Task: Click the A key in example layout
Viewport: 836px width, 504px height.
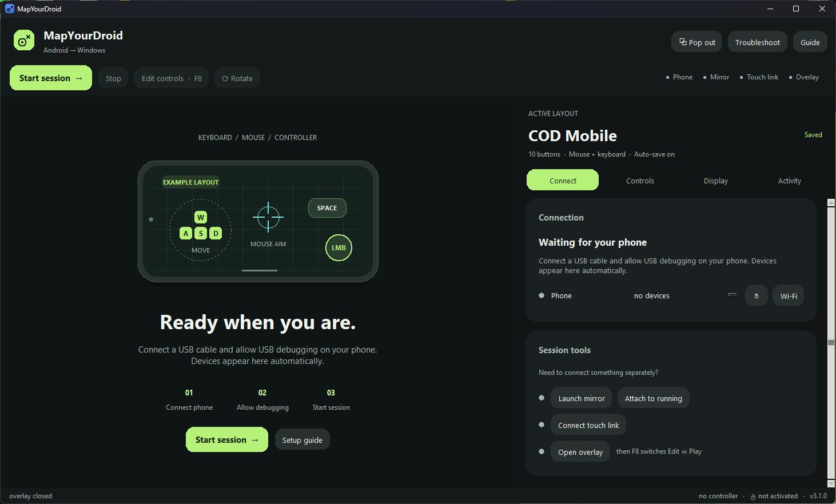Action: (x=186, y=233)
